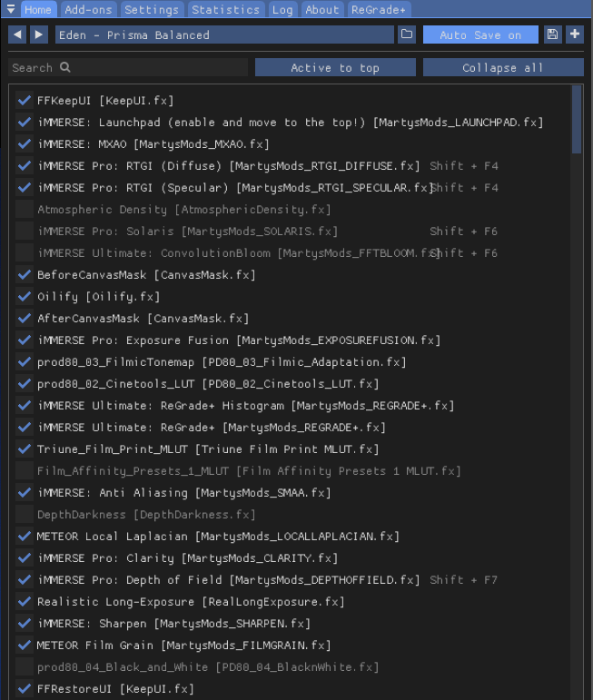
Task: Click Active to top button
Action: (335, 67)
